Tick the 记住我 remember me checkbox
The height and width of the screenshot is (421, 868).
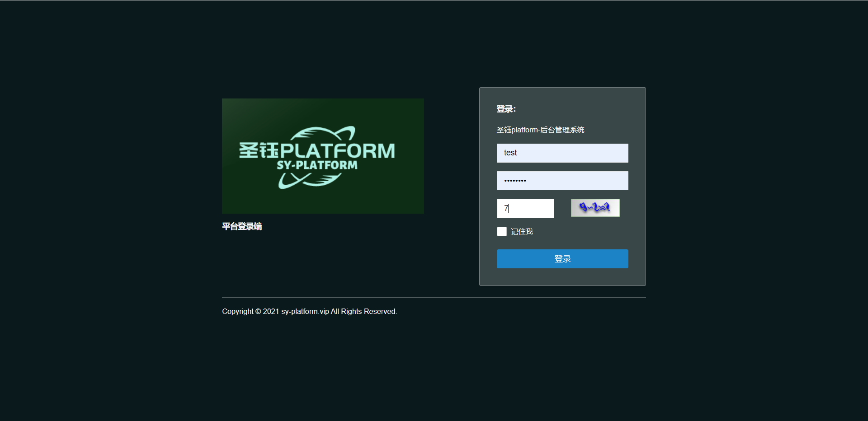point(502,232)
